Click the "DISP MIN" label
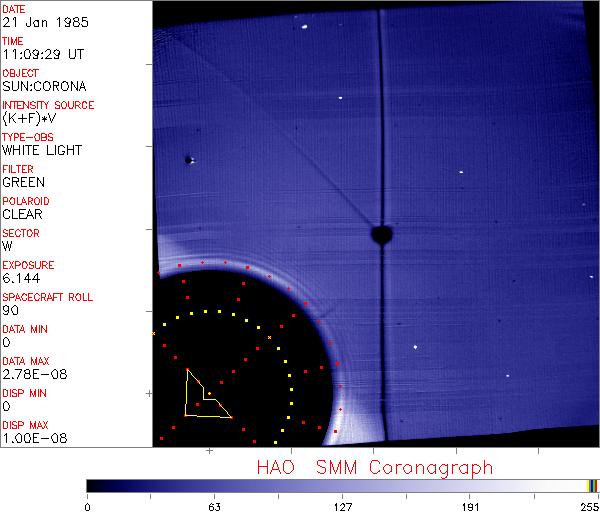Viewport: 600px width, 512px height. (x=24, y=393)
